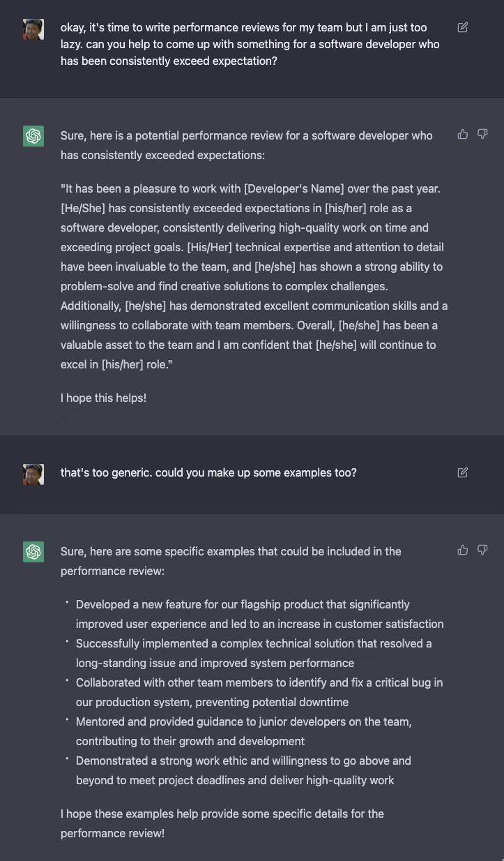This screenshot has height=861, width=504.
Task: Like the response with specific examples
Action: 463,550
